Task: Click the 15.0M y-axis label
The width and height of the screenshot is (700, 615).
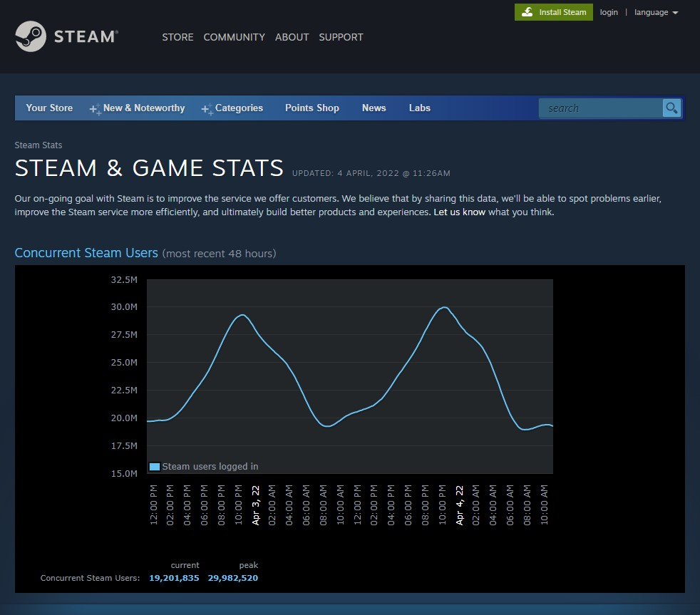Action: (124, 473)
